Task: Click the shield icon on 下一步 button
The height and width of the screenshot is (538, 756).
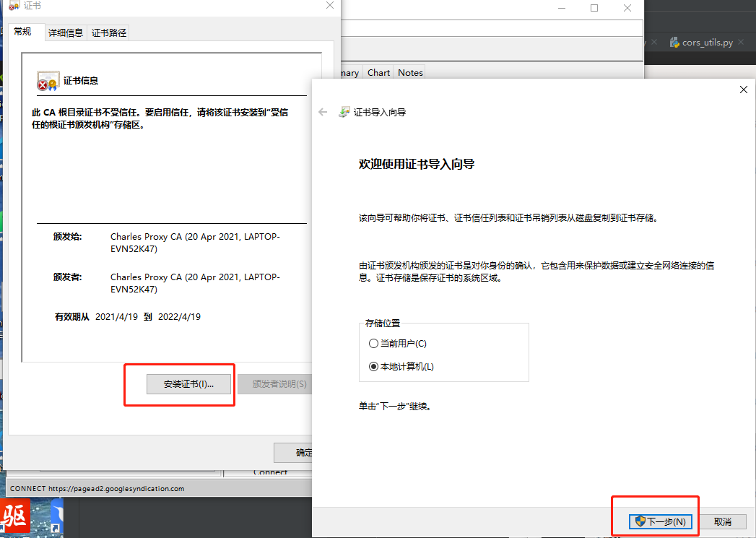Action: point(640,521)
